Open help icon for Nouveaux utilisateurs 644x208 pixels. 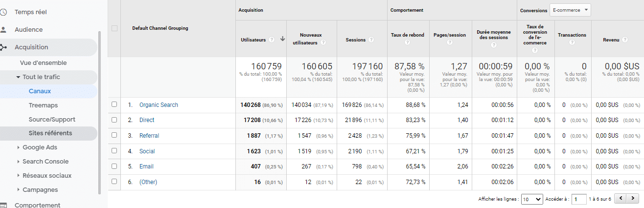point(323,43)
